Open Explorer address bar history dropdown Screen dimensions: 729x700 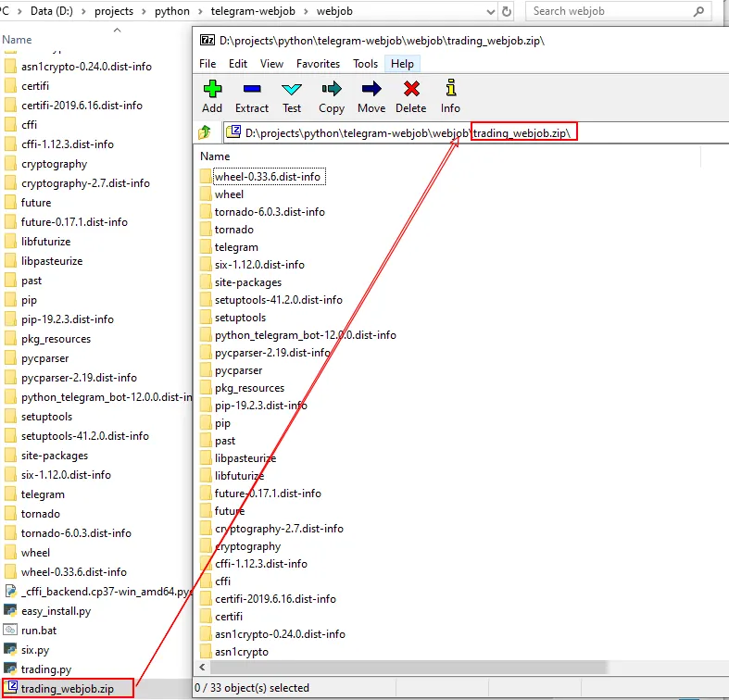click(491, 12)
